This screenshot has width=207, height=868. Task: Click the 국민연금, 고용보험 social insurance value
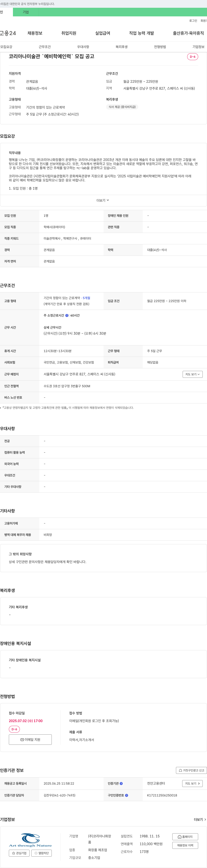[69, 363]
